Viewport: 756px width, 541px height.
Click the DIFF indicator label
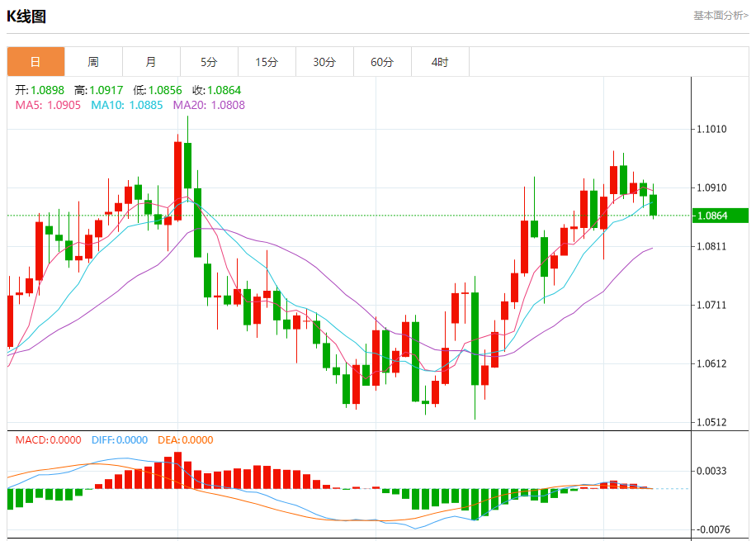[x=120, y=440]
